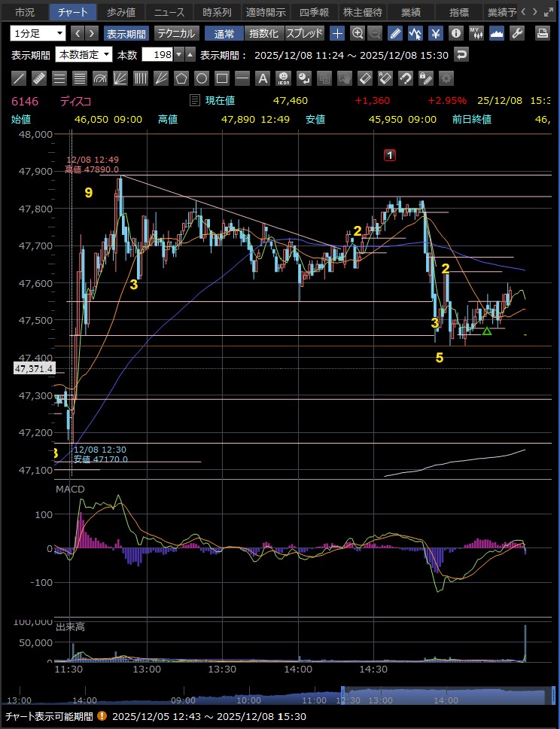Enable the スプレッド spread mode
560x729 pixels.
pos(305,33)
